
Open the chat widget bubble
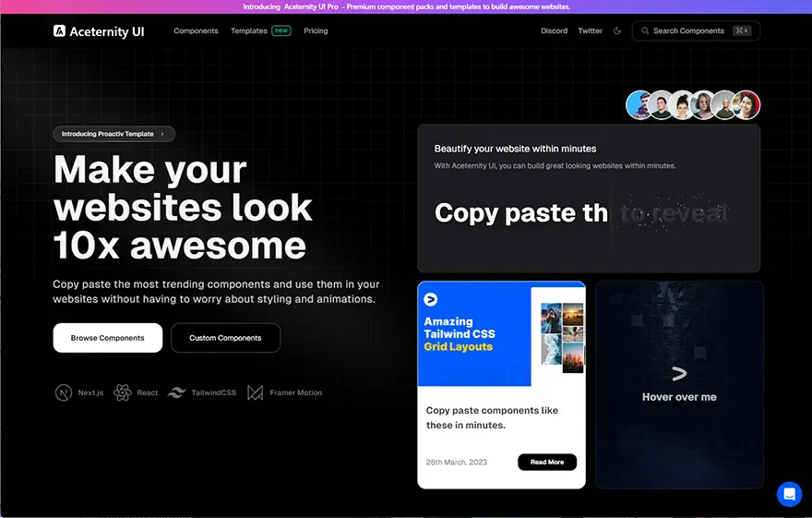789,494
